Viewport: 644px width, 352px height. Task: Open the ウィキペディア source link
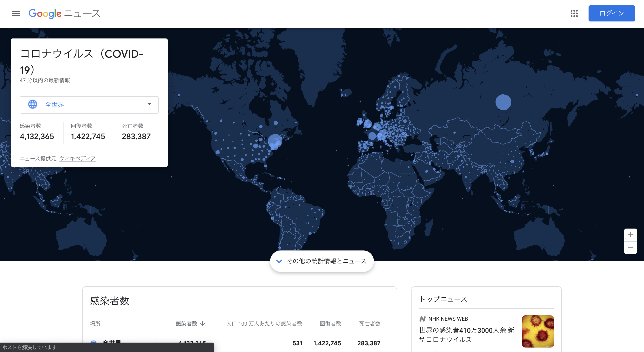pyautogui.click(x=77, y=159)
